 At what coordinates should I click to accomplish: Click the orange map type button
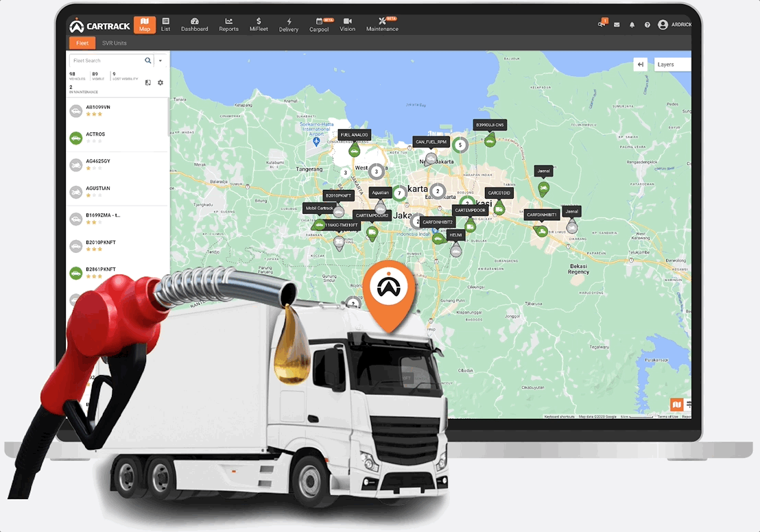coord(676,404)
